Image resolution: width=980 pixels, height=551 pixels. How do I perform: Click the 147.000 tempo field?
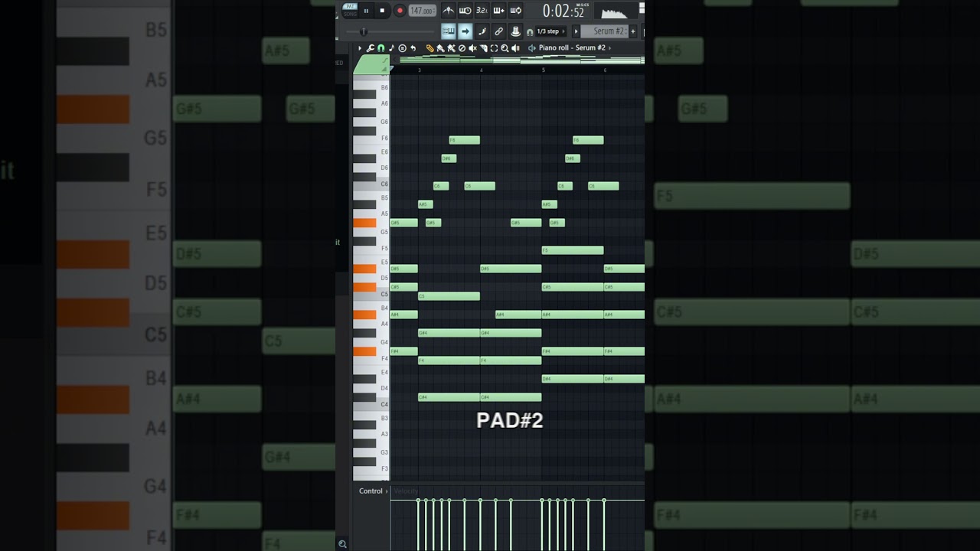422,11
